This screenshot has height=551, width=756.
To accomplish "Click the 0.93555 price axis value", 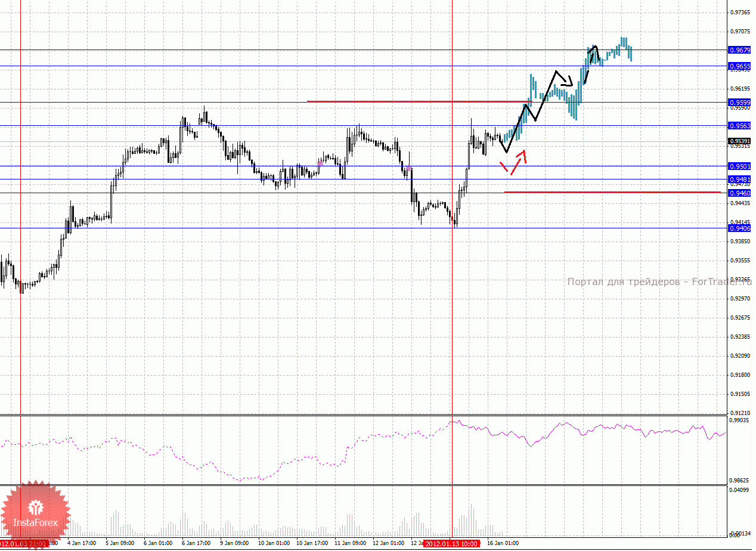I will (x=741, y=261).
